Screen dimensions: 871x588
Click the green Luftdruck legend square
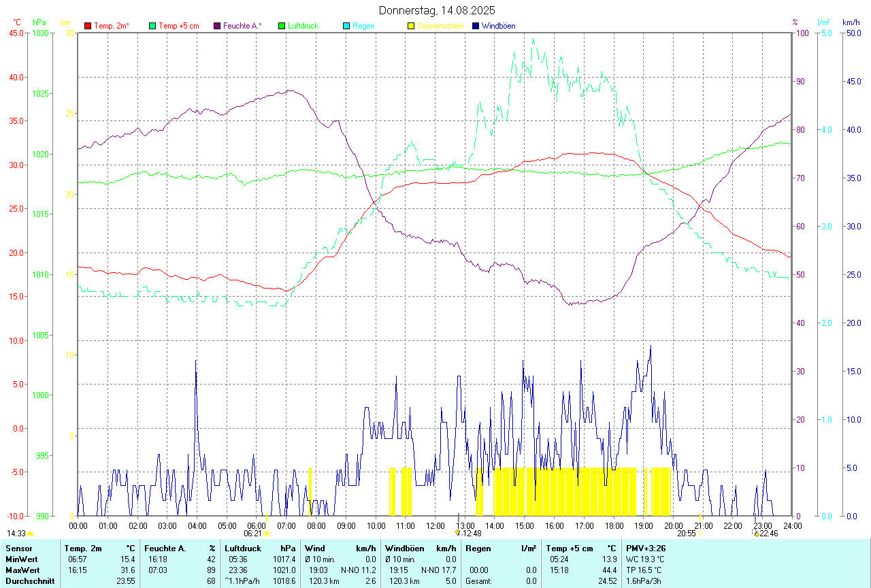[x=282, y=26]
